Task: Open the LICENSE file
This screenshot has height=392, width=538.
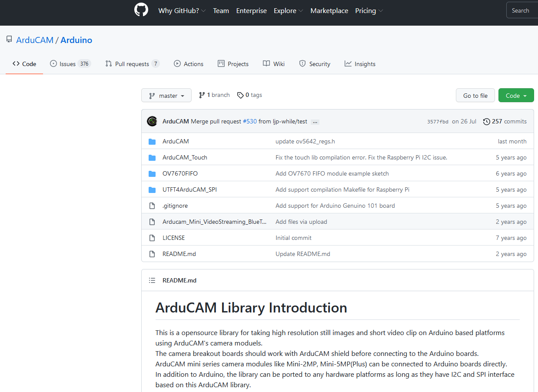Action: pos(173,238)
